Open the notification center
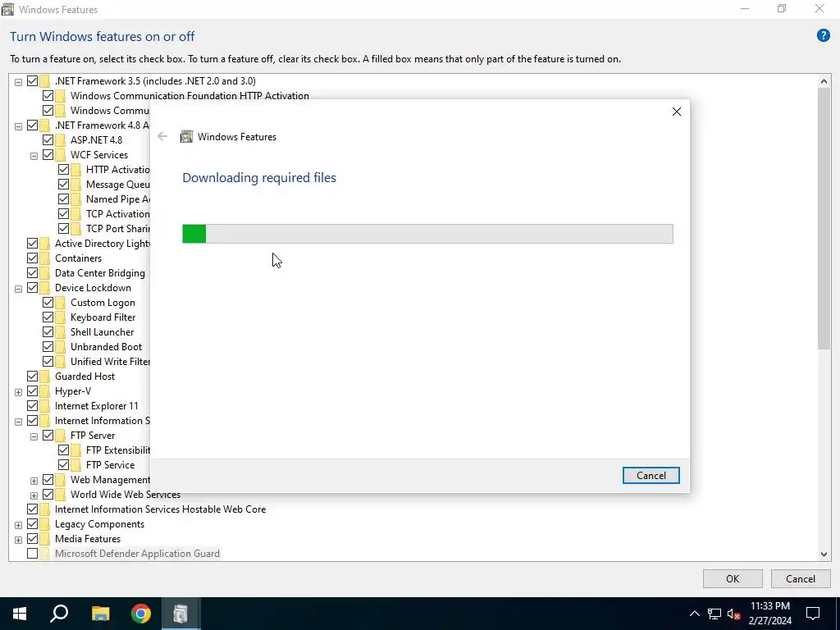Image resolution: width=840 pixels, height=630 pixels. tap(813, 614)
